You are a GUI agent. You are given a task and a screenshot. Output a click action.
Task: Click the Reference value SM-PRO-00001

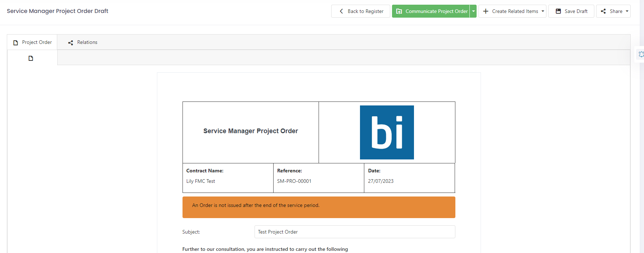294,181
